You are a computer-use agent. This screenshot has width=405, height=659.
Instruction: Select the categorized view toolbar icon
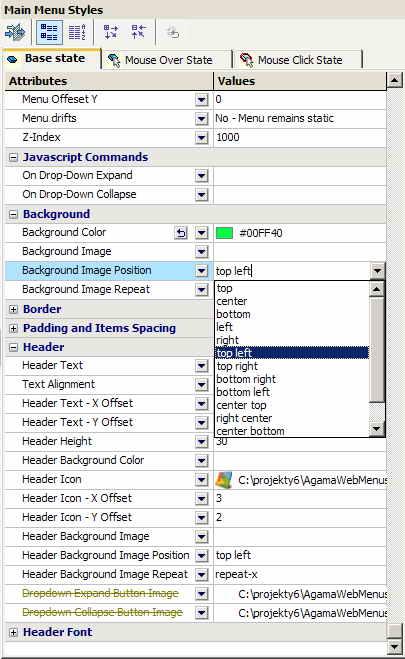pos(50,32)
